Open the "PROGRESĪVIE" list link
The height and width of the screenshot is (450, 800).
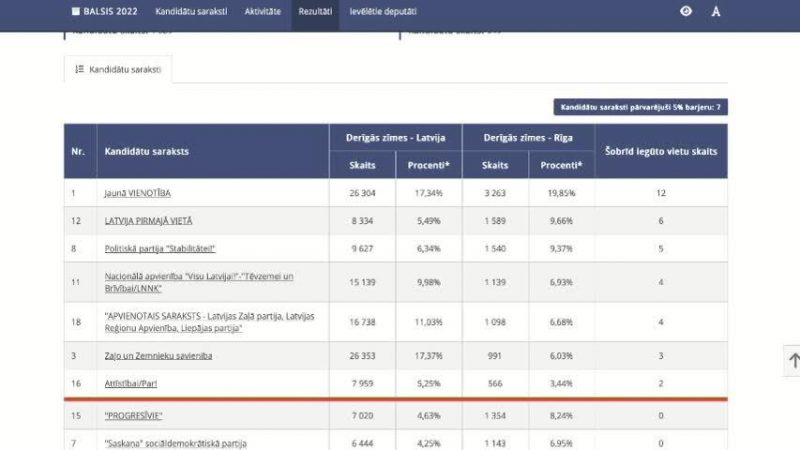[x=133, y=415]
